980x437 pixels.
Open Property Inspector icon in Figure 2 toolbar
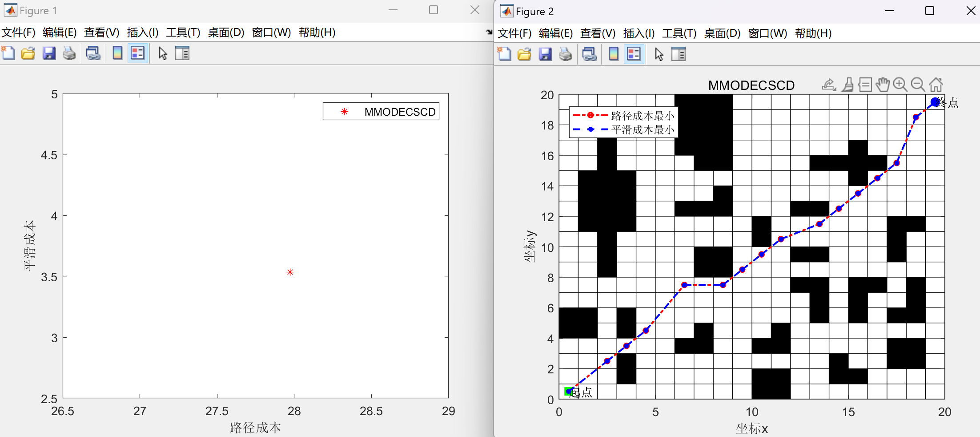coord(679,54)
